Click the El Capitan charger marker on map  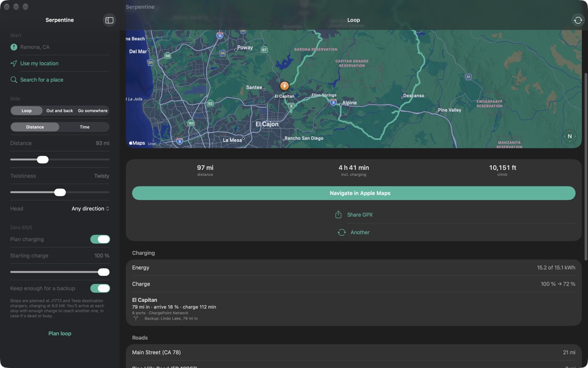284,86
